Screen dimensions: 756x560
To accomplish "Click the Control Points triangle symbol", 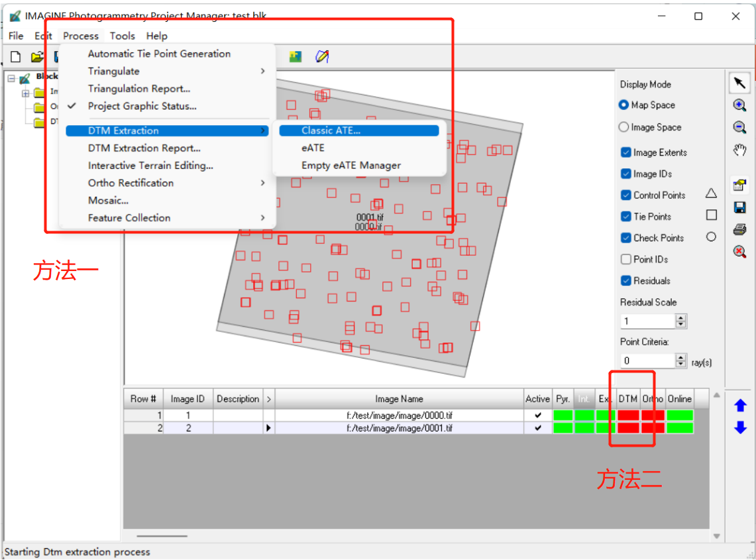I will click(x=711, y=194).
